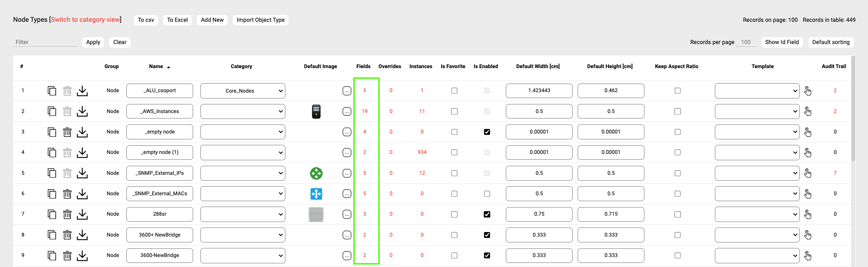Screen dimensions: 868x267
Task: Uncheck Is Enabled for _empty node
Action: tap(487, 132)
